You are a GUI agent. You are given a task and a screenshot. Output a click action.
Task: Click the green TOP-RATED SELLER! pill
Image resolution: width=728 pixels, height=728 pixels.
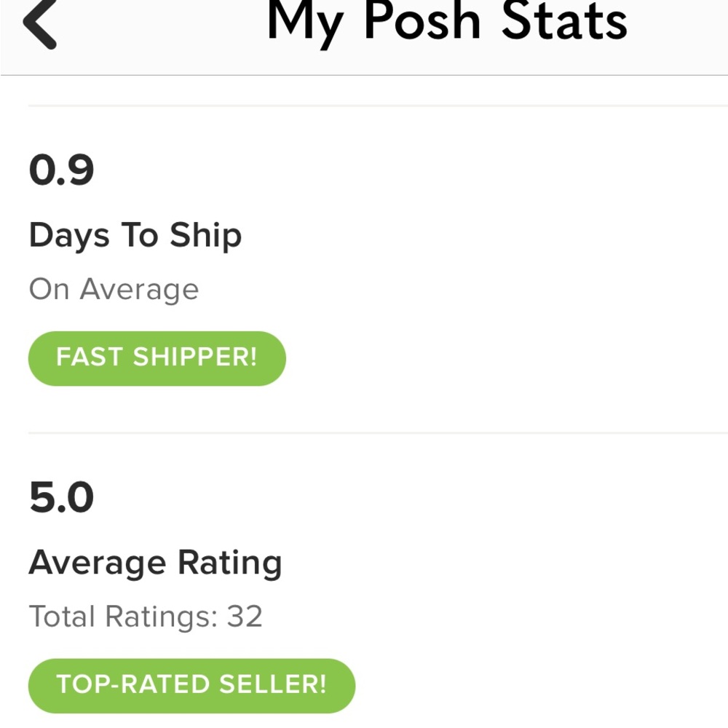(x=191, y=684)
